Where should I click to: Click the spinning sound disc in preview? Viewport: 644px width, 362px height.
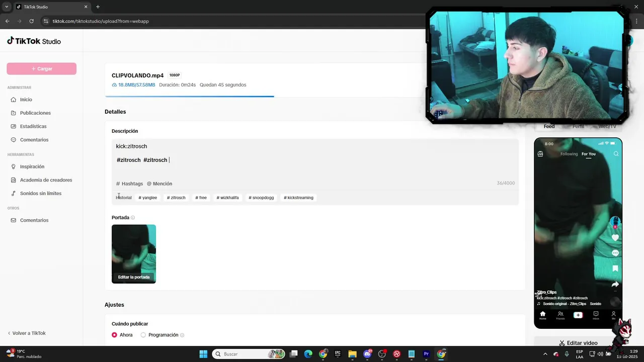[x=615, y=302]
